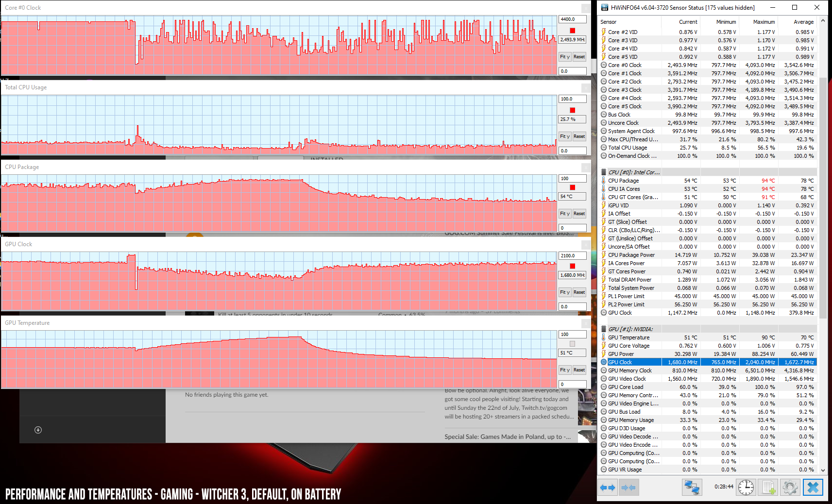Select the On-Demand Clock row

[x=708, y=156]
